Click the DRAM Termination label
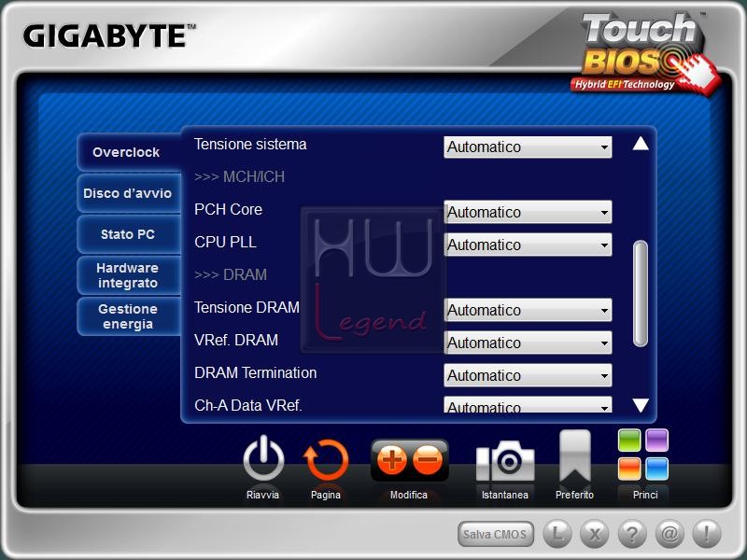The height and width of the screenshot is (560, 747). [255, 372]
